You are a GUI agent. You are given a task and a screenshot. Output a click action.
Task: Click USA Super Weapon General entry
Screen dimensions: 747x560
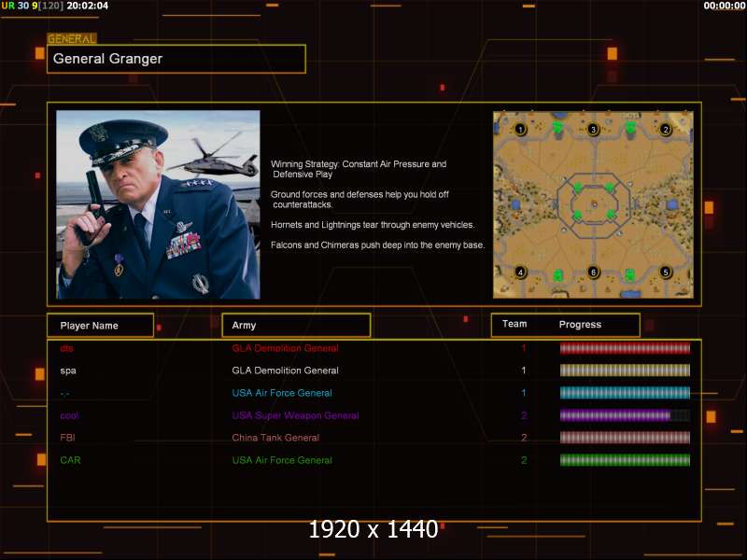pyautogui.click(x=295, y=415)
